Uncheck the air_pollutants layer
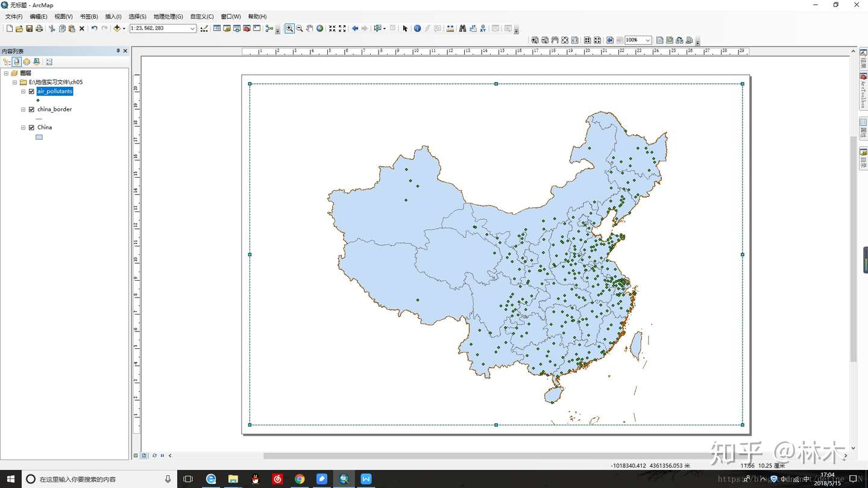Image resolution: width=868 pixels, height=488 pixels. point(31,92)
